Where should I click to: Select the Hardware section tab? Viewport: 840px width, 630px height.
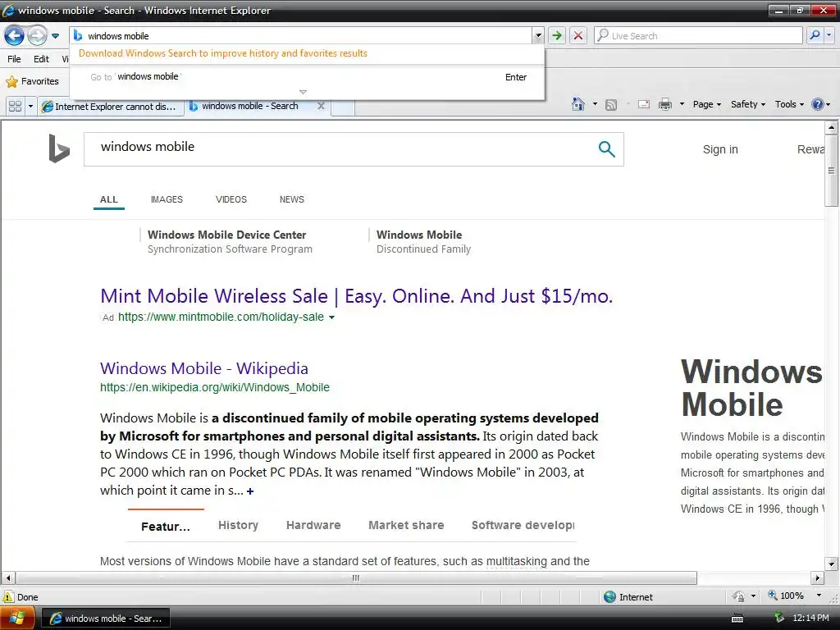(x=313, y=526)
